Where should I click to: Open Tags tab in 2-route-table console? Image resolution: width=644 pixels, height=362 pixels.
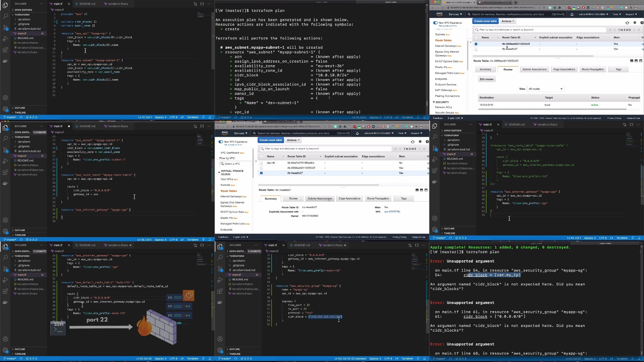tap(618, 69)
